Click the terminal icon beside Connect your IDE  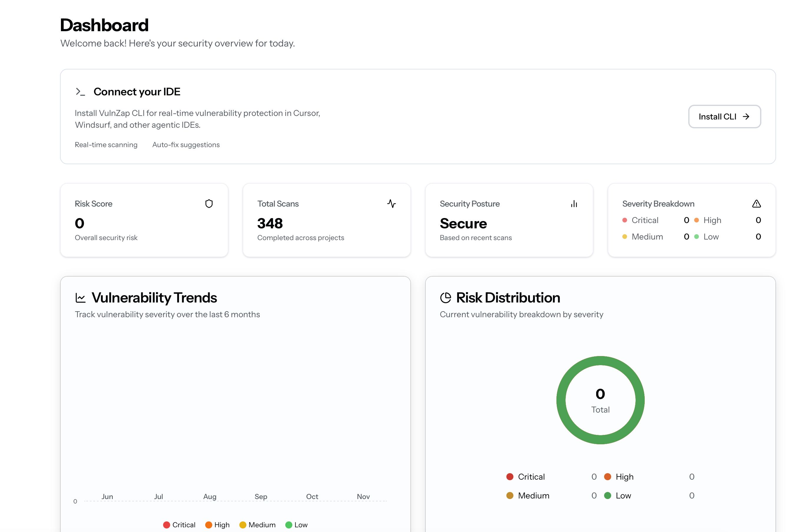[81, 92]
